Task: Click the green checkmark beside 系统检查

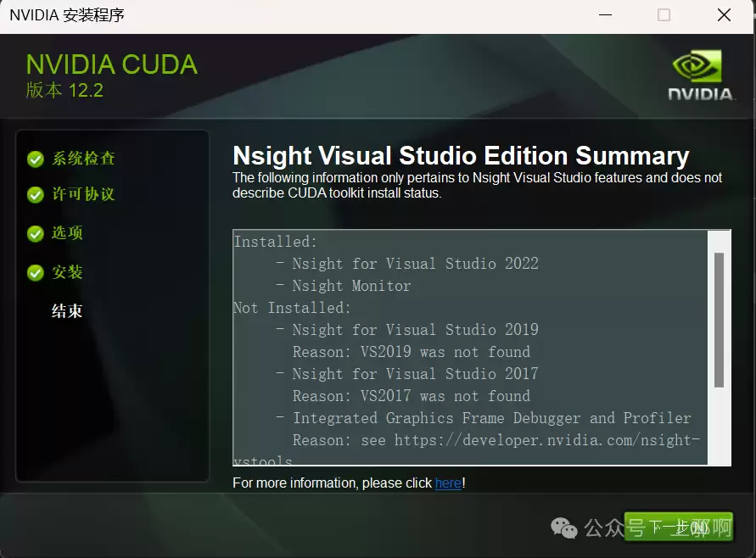Action: click(35, 159)
